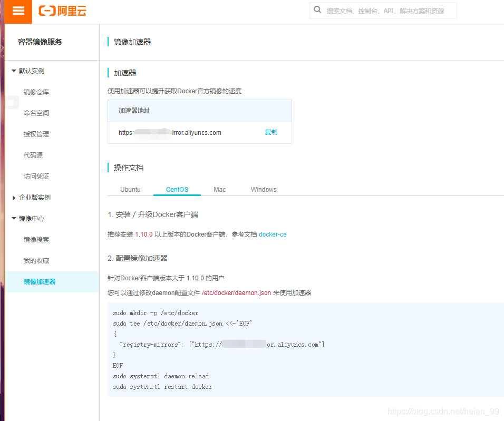The image size is (504, 421).
Task: Click the /etc/docker/daemon.json path text
Action: 236,293
